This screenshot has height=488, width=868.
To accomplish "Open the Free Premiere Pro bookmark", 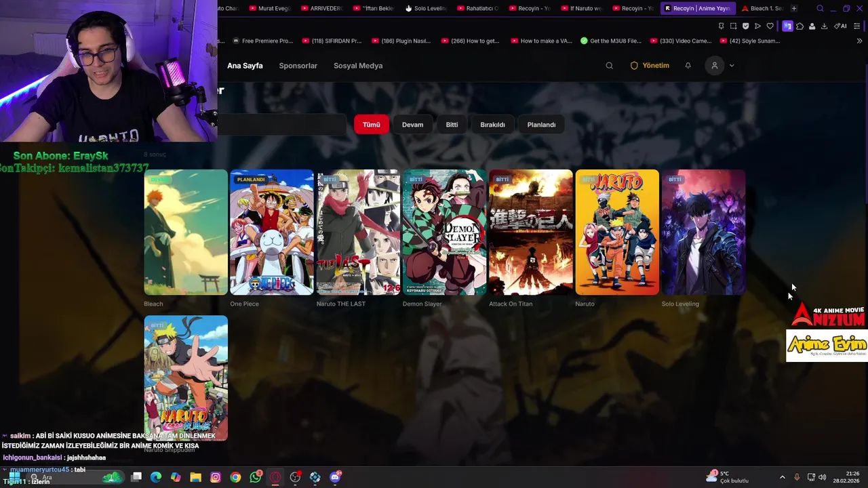I will click(262, 41).
